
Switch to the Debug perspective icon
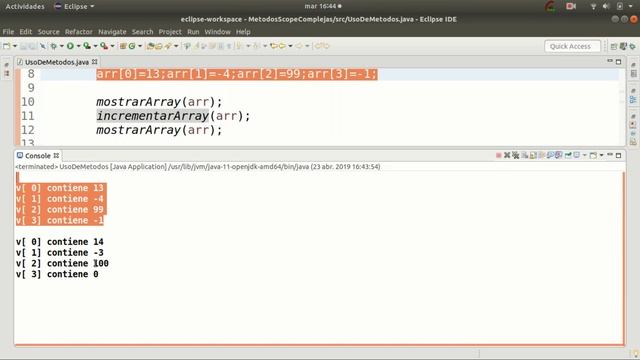click(x=632, y=47)
